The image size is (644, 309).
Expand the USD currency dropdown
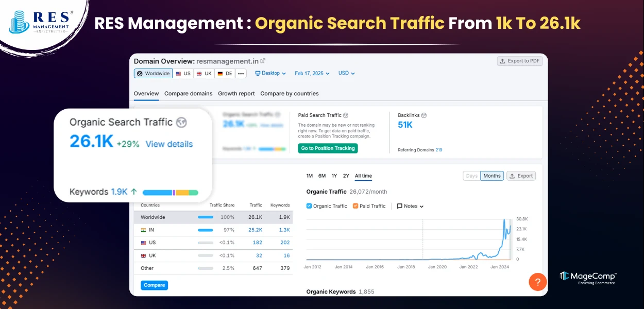pyautogui.click(x=346, y=73)
